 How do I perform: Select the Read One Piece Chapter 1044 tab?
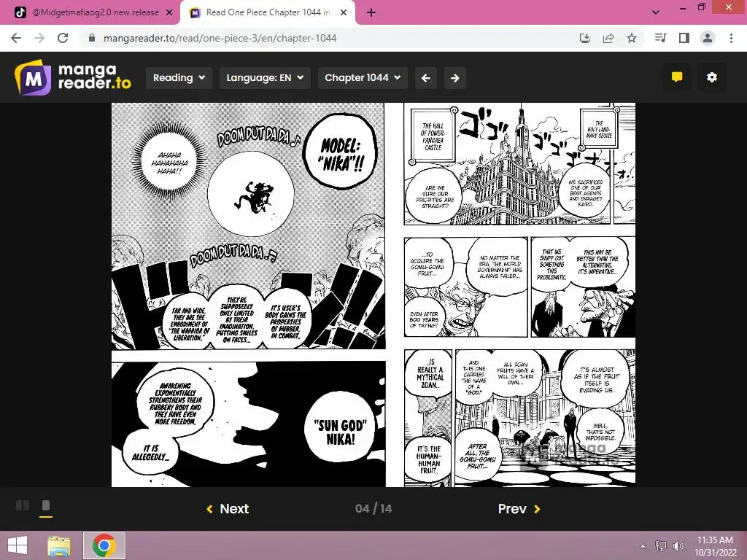(268, 12)
